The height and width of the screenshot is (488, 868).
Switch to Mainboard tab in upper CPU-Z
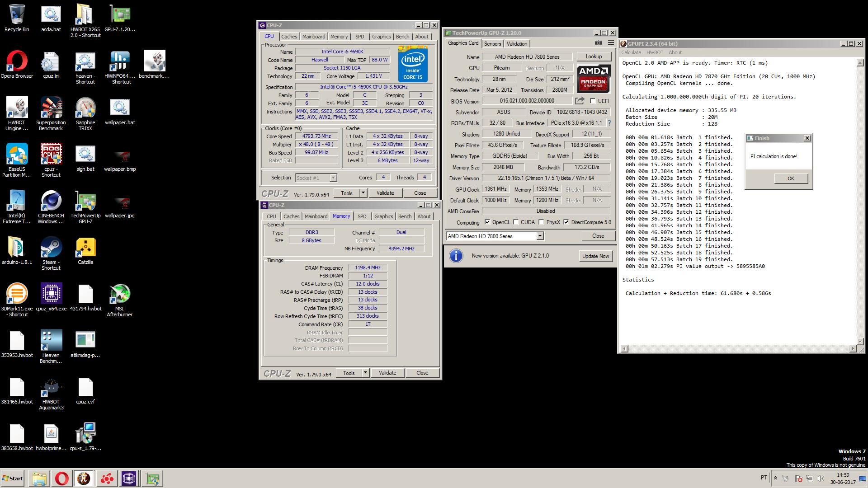(x=314, y=37)
